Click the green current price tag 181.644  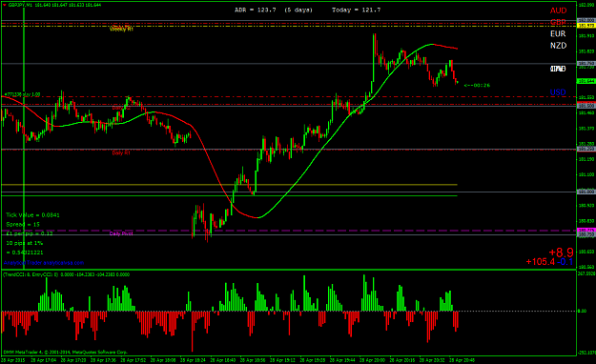coord(586,81)
